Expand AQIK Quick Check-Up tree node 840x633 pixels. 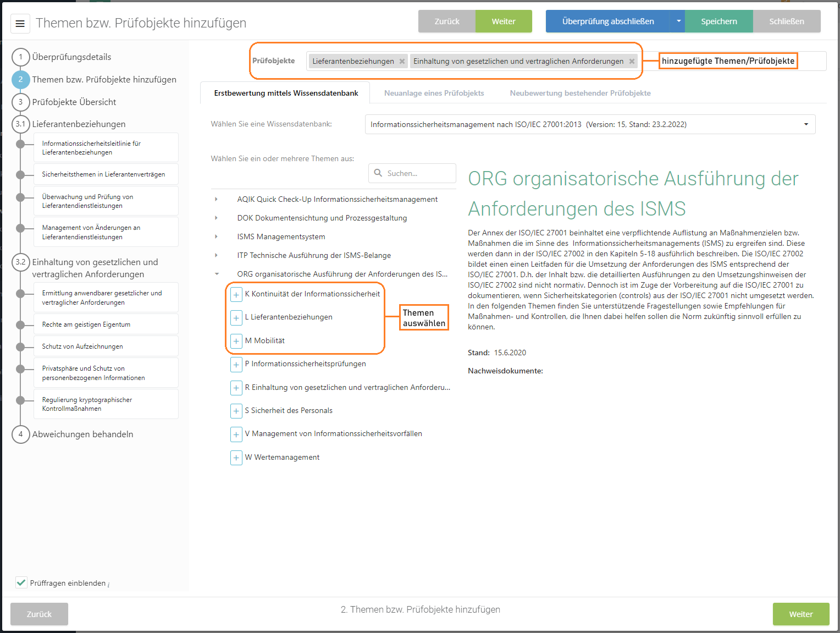216,199
